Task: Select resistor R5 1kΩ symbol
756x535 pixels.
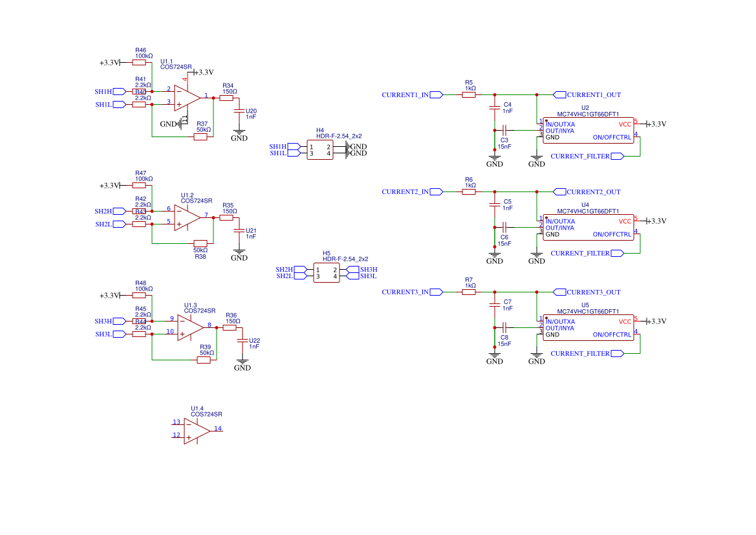Action: [469, 94]
